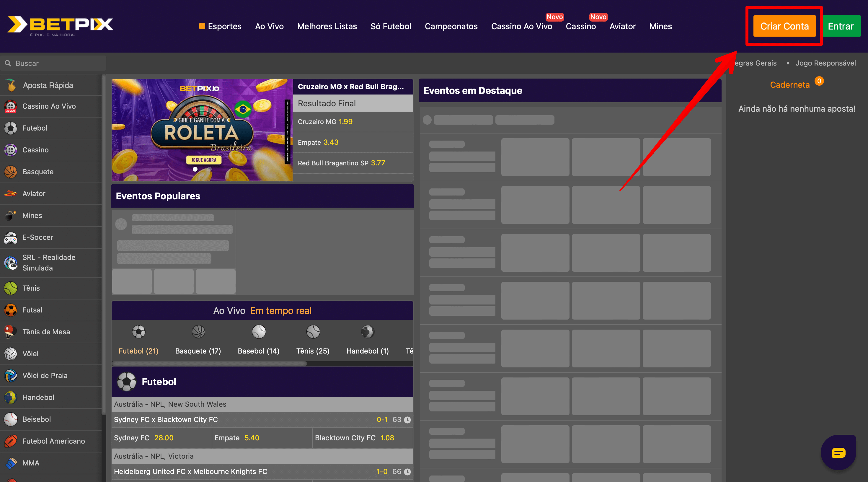
Task: Open Sydney FC x Blacktown City FC match
Action: [x=262, y=420]
